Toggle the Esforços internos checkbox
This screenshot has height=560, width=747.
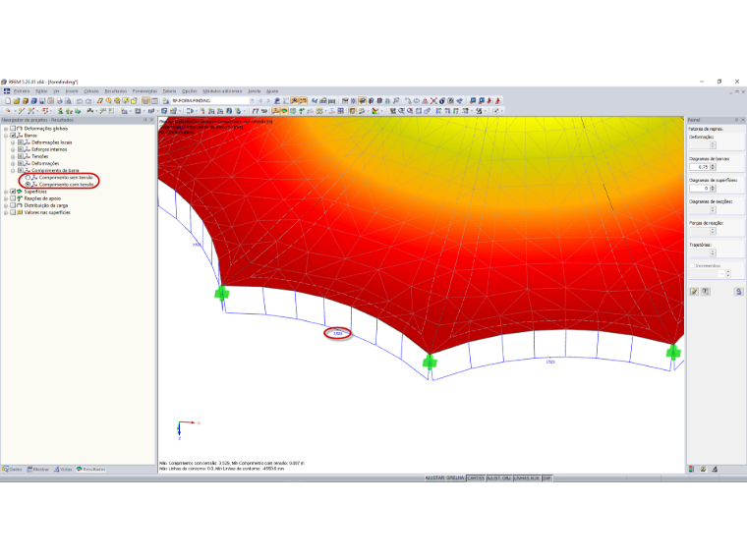pyautogui.click(x=21, y=149)
